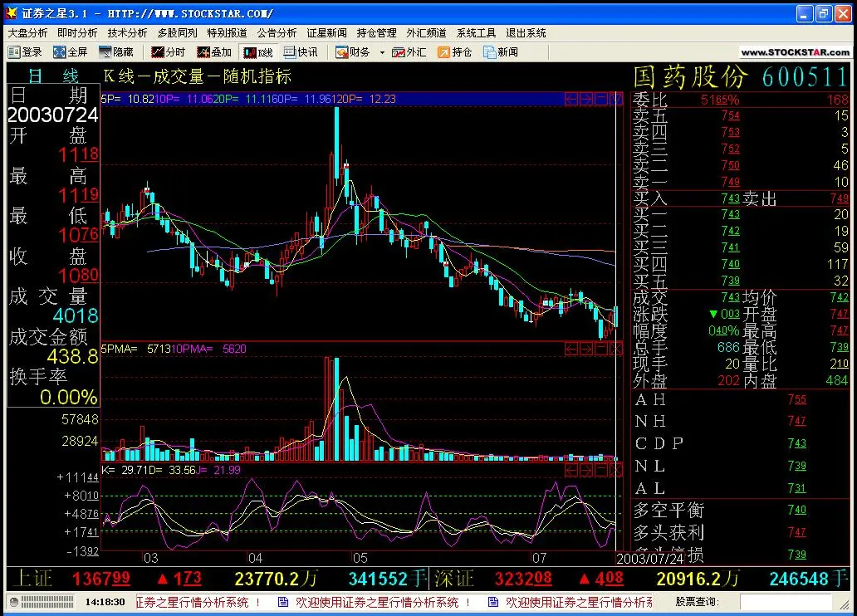Viewport: 857px width, 616px height.
Task: Open the 特别报道 menu
Action: click(x=228, y=33)
